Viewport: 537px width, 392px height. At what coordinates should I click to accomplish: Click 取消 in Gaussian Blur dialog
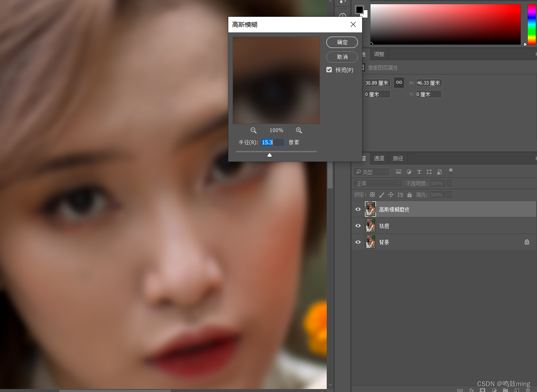pos(342,57)
